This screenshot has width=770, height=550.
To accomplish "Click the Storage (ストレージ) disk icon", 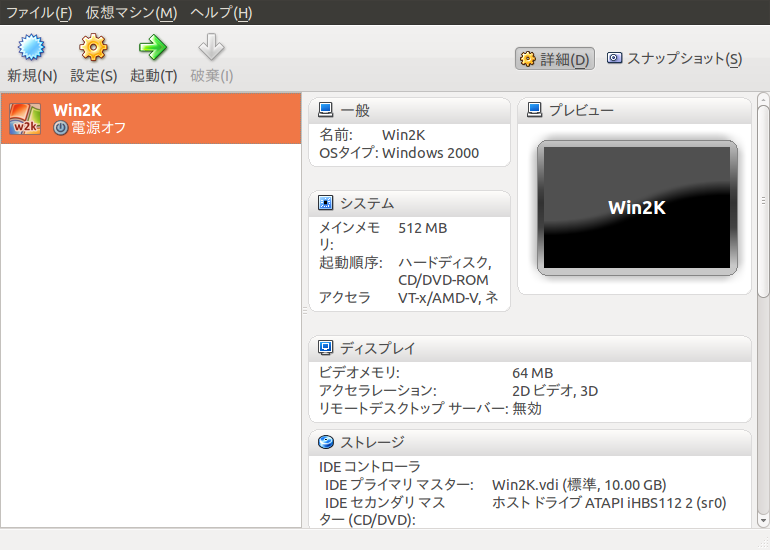I will click(x=325, y=442).
